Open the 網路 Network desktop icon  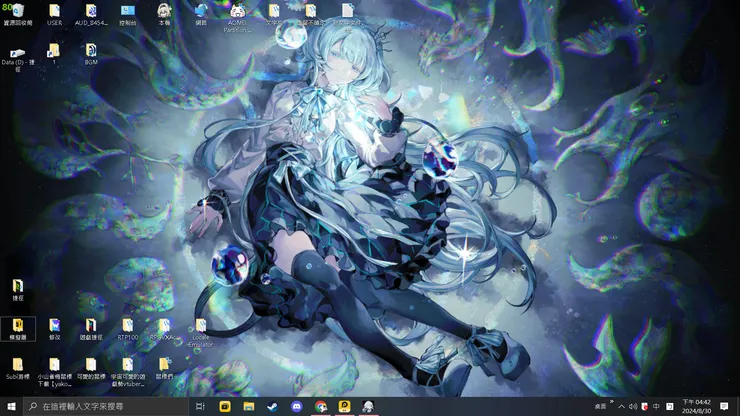[x=201, y=14]
